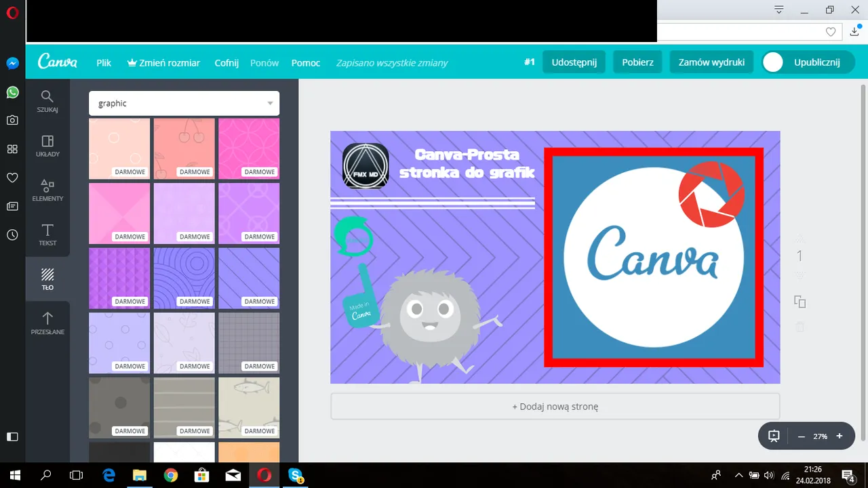The height and width of the screenshot is (488, 868).
Task: Click the Pobierz download button
Action: coord(637,62)
